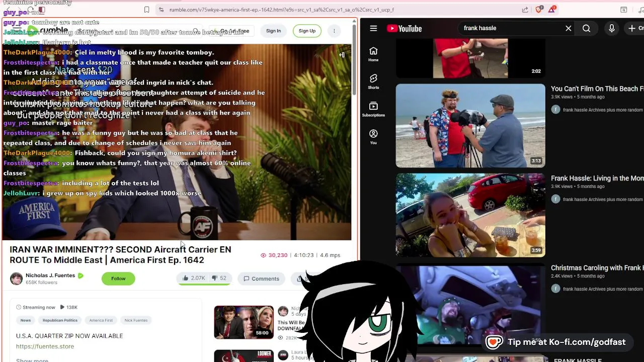Select the America First tag
644x362 pixels.
[x=101, y=320]
